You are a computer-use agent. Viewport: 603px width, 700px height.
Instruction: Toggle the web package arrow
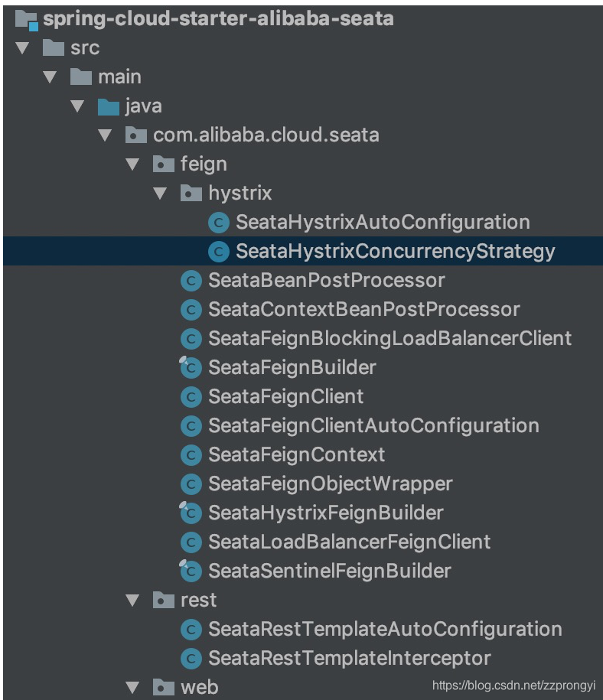tap(133, 688)
